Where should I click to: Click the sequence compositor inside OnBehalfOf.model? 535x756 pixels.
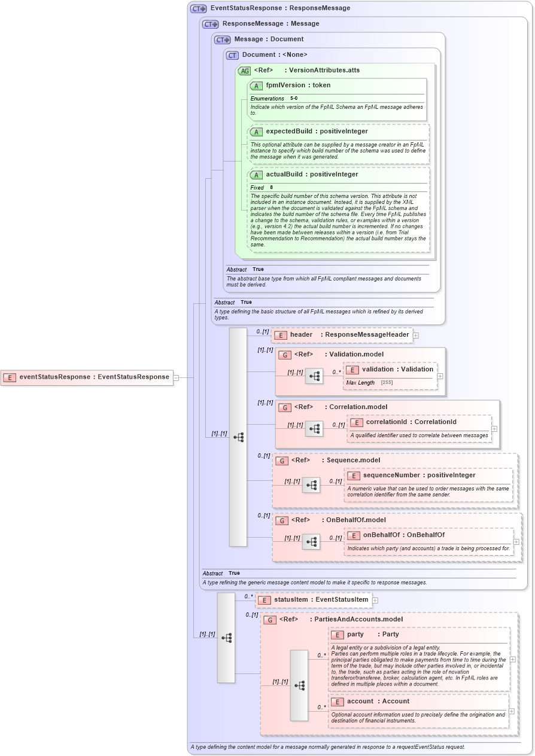[311, 542]
